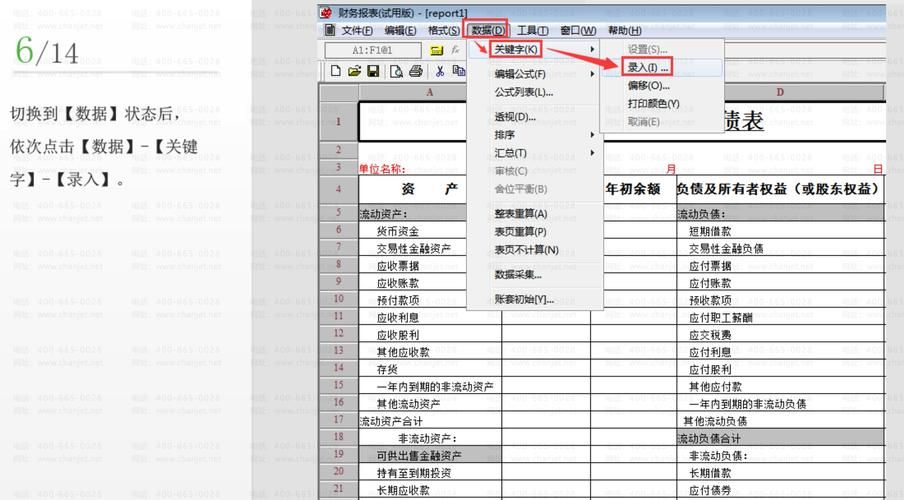Click the New document toolbar icon
The image size is (904, 500).
337,71
